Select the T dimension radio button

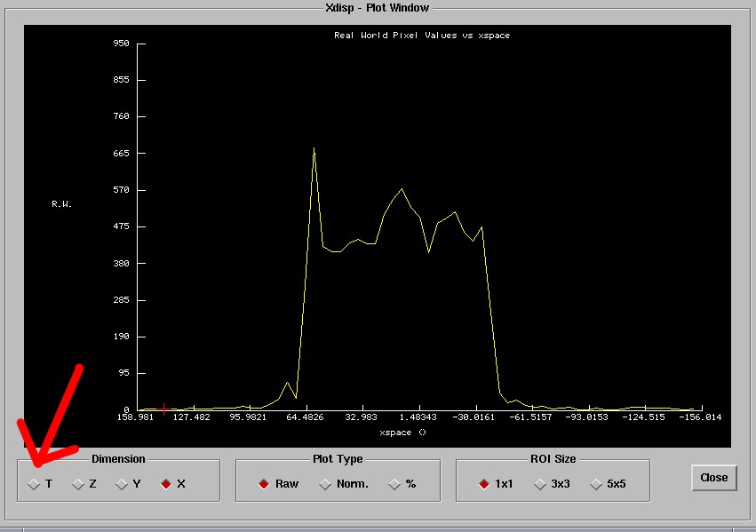(34, 484)
